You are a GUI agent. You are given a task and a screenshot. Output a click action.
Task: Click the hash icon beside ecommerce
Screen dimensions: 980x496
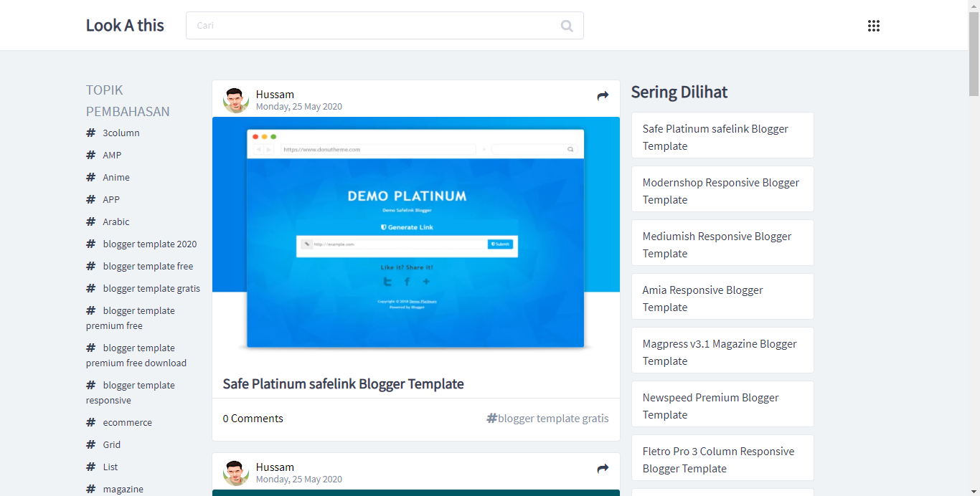pyautogui.click(x=90, y=422)
